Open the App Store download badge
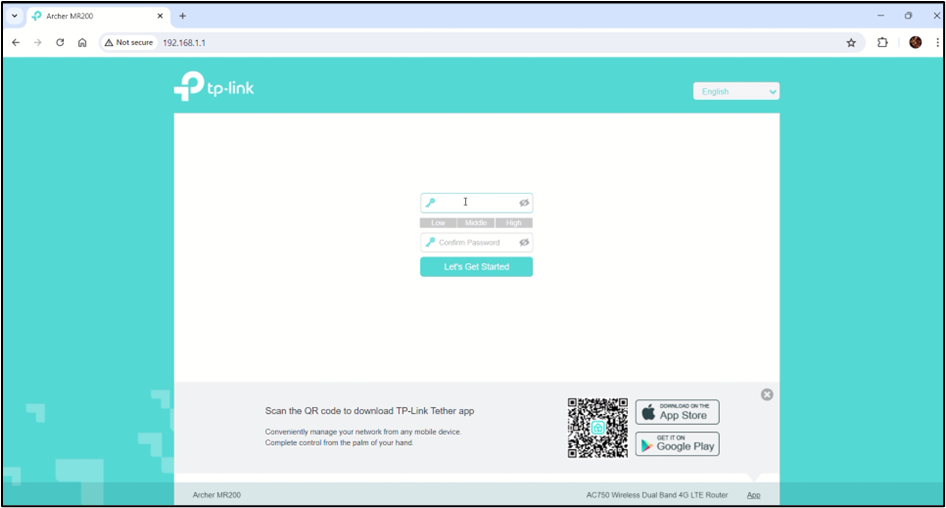The image size is (946, 508). click(677, 412)
